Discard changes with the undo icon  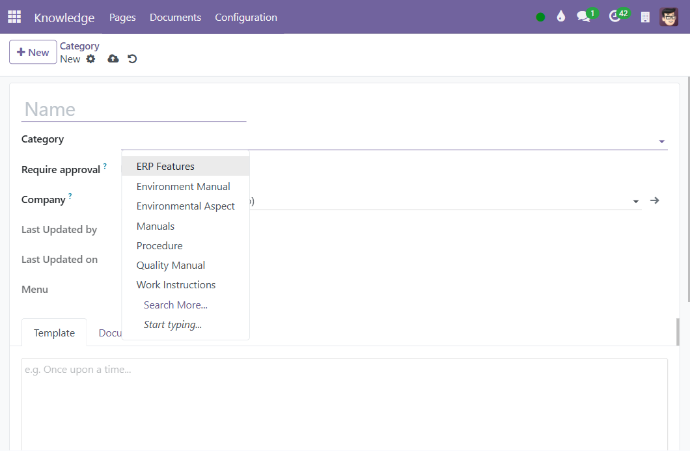click(x=132, y=59)
